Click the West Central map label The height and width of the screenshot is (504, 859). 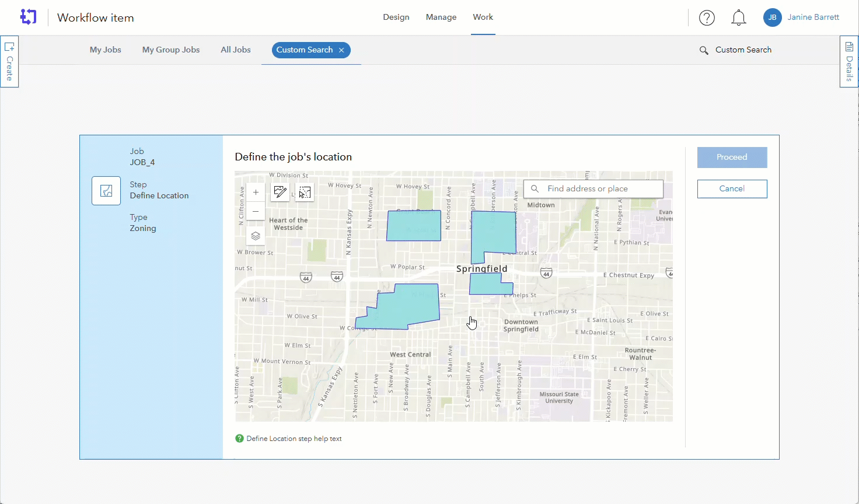[x=410, y=355]
